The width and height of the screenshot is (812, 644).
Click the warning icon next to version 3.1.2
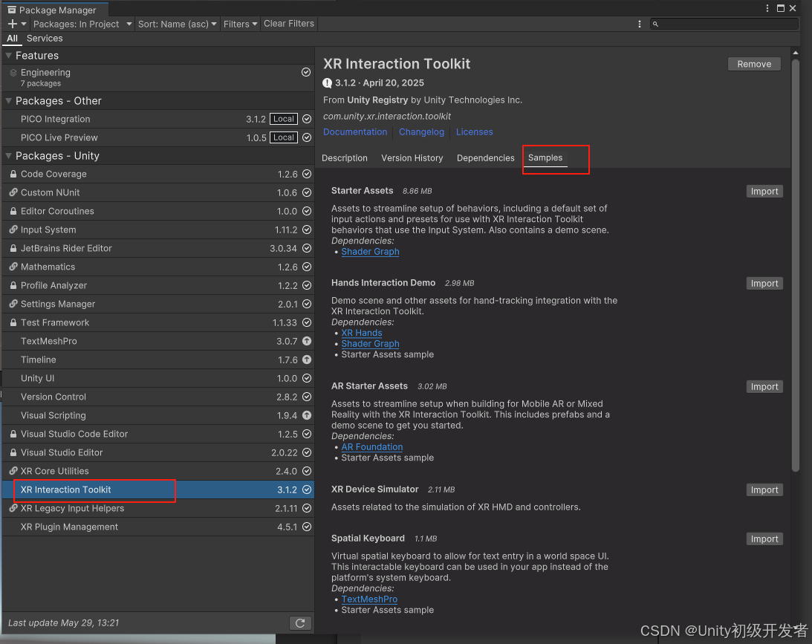pos(328,83)
